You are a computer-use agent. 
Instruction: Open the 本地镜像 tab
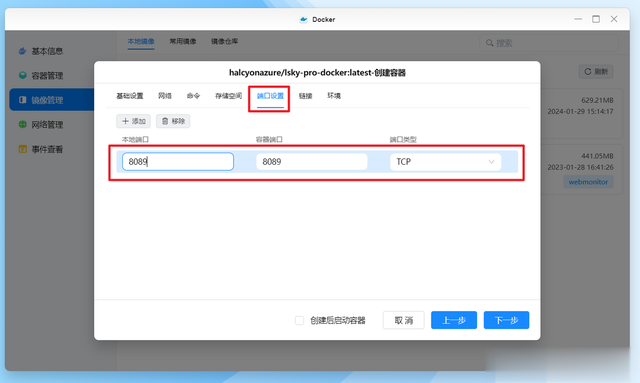click(x=141, y=41)
